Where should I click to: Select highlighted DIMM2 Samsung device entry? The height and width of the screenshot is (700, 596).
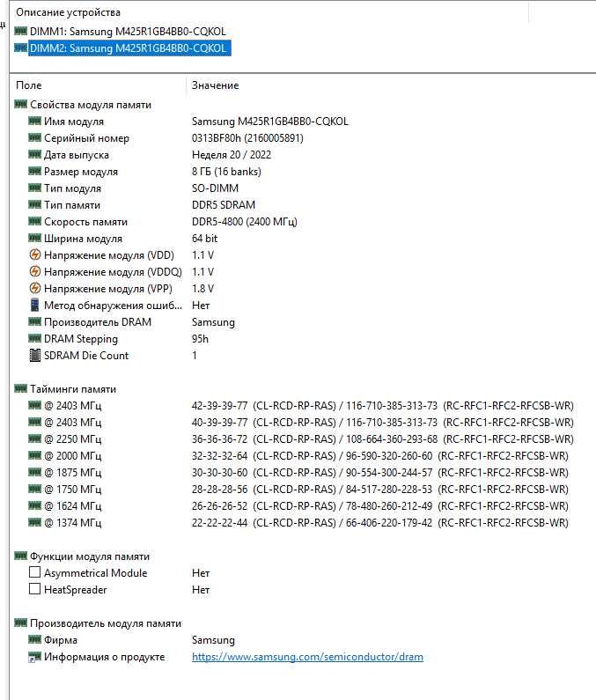pyautogui.click(x=129, y=48)
